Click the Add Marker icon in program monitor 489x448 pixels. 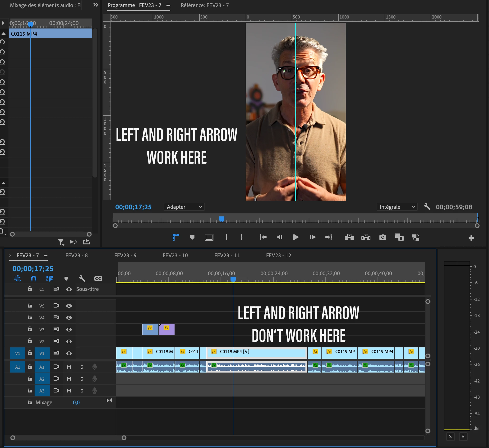[192, 237]
